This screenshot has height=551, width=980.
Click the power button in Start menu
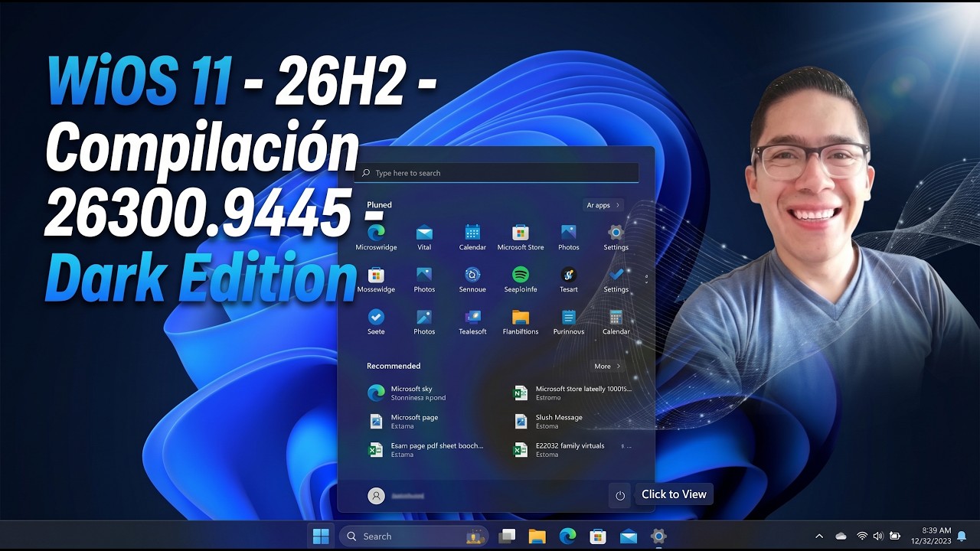(620, 496)
